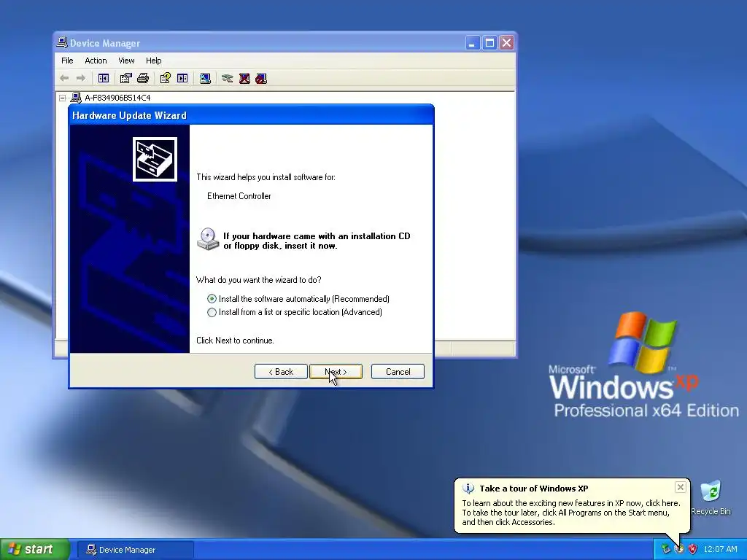The image size is (747, 560).
Task: Click Cancel in Hardware Update Wizard
Action: [x=398, y=371]
